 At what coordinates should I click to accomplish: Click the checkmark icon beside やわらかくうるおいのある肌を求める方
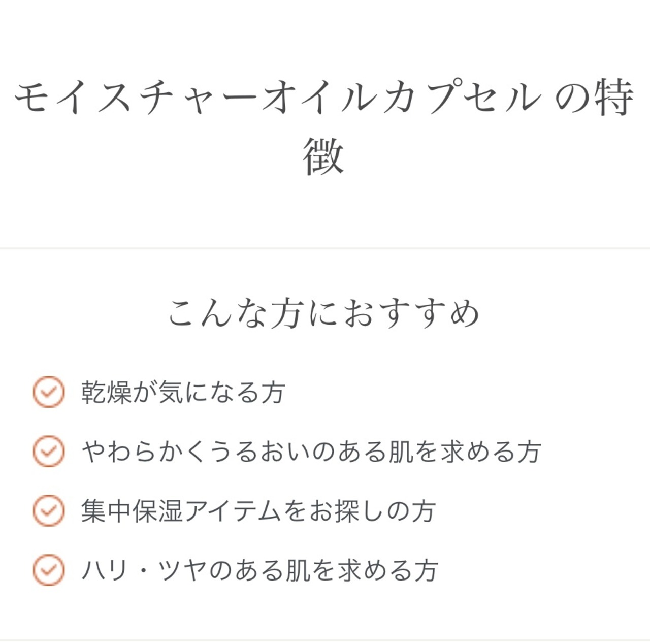coord(49,452)
